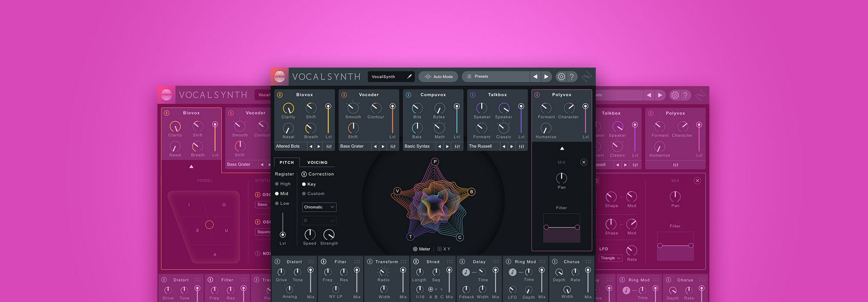Select the Custom key option
Viewport: 868px width, 302px height.
click(x=313, y=194)
